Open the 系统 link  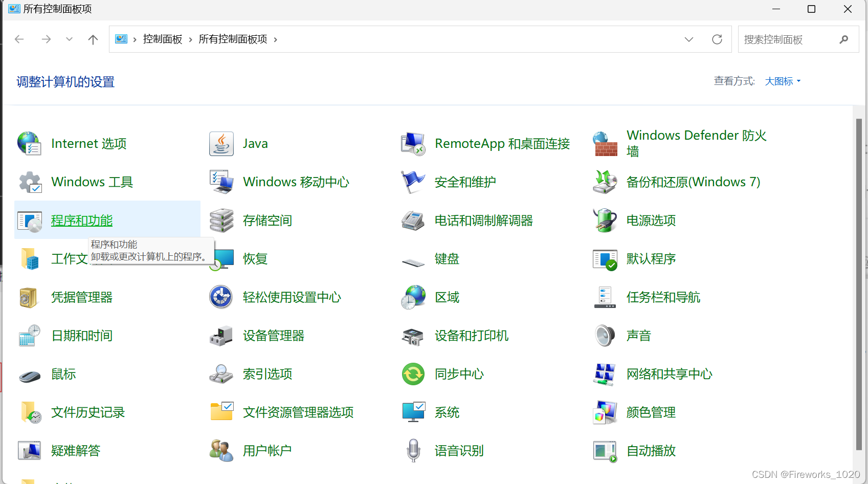point(447,412)
